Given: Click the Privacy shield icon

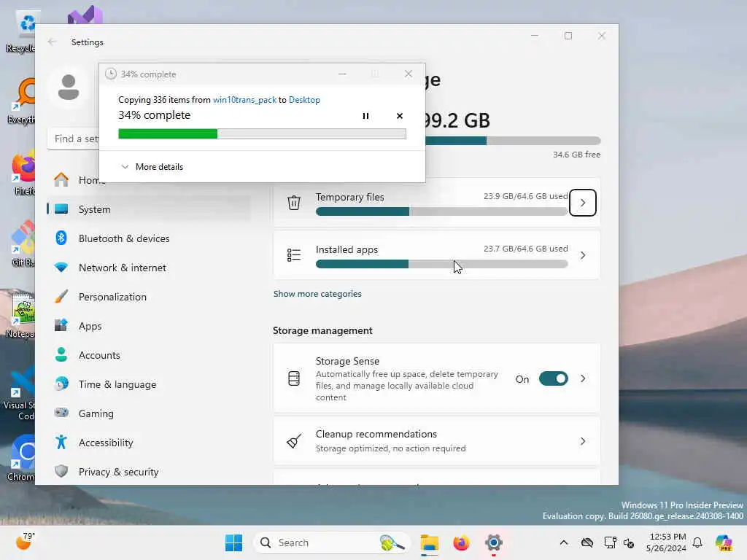Looking at the screenshot, I should point(61,471).
